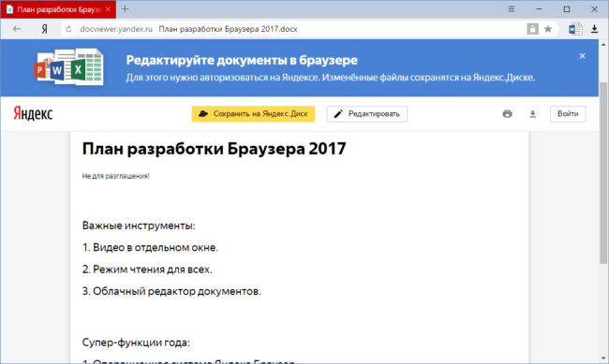Image resolution: width=609 pixels, height=364 pixels.
Task: Click the address bar with docviewer.yandex.ru
Action: pos(295,29)
